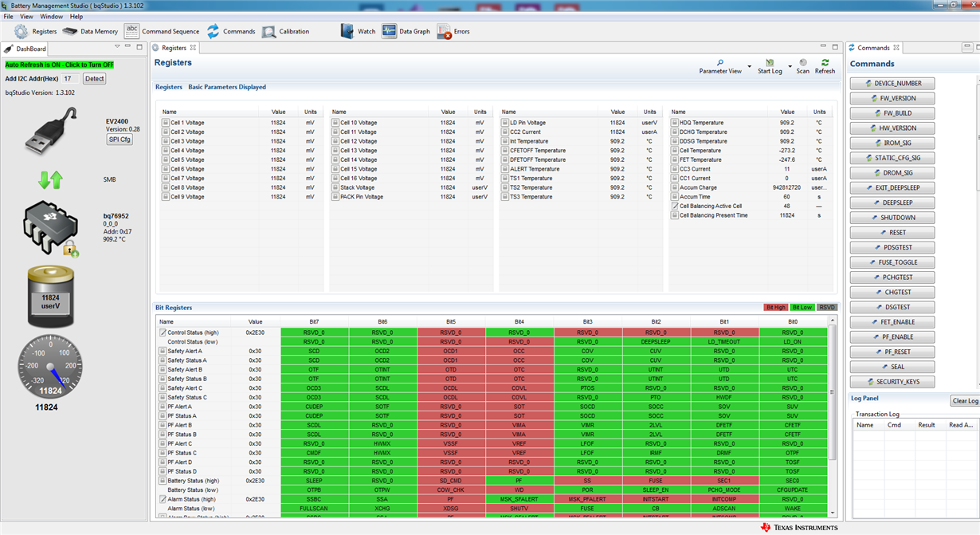Click the Bit High red legend swatch
980x535 pixels.
(x=775, y=307)
